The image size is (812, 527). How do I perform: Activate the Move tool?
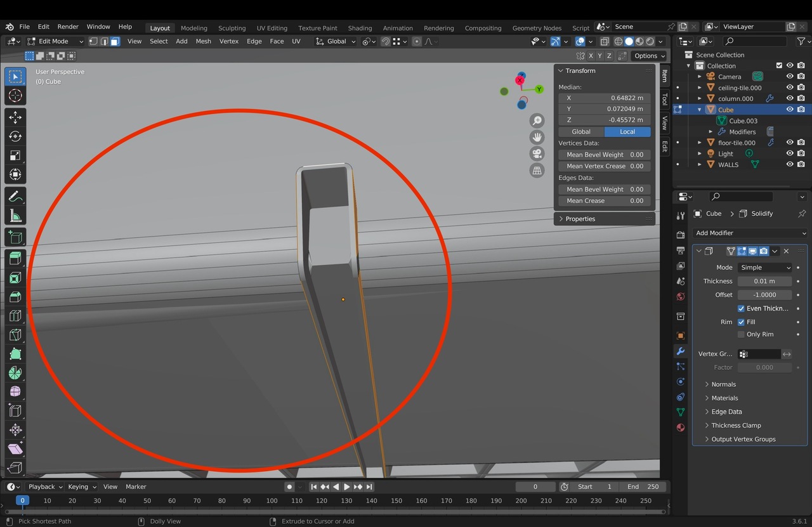point(15,117)
